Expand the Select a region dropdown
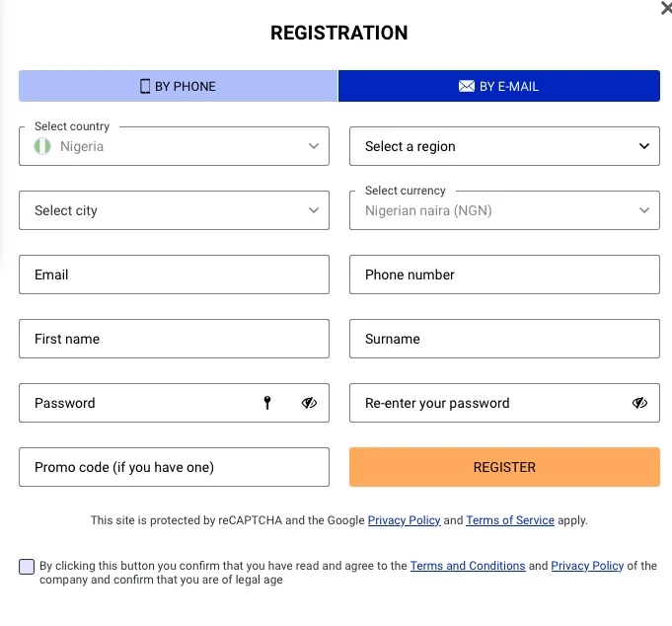 click(x=504, y=146)
